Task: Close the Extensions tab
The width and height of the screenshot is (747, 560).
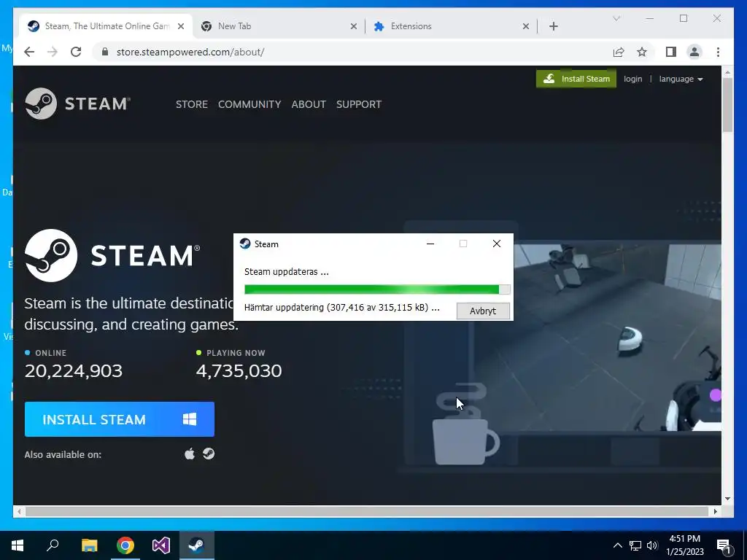Action: (526, 26)
